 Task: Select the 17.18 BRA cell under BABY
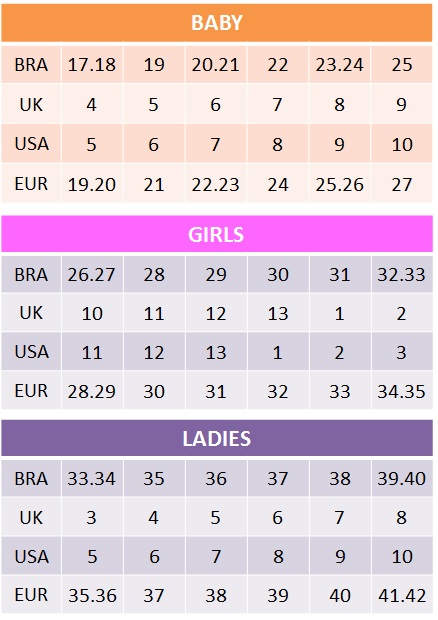coord(92,64)
